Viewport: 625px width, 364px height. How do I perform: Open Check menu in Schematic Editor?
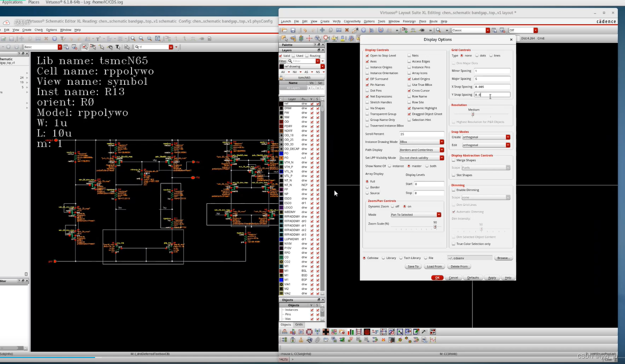pyautogui.click(x=38, y=30)
